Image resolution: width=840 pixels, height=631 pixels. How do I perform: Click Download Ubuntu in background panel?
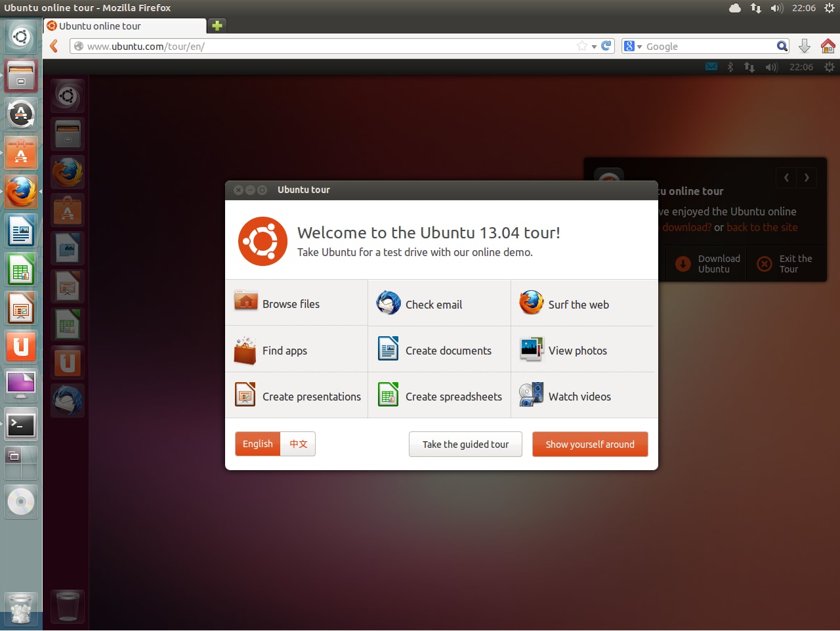(707, 264)
